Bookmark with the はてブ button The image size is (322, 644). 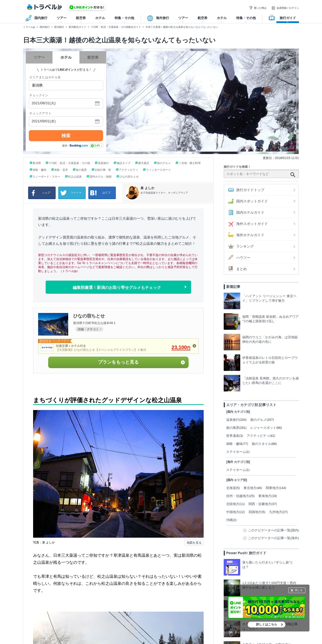(102, 193)
